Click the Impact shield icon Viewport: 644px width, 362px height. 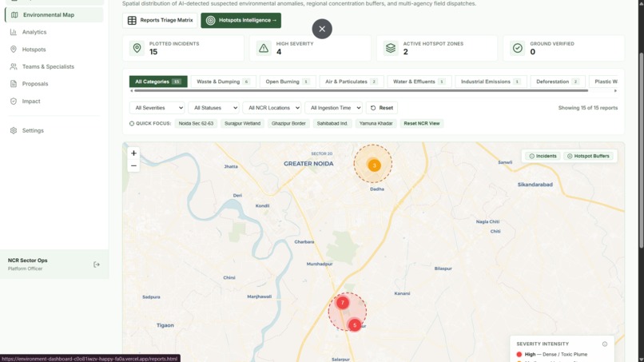[x=14, y=101]
